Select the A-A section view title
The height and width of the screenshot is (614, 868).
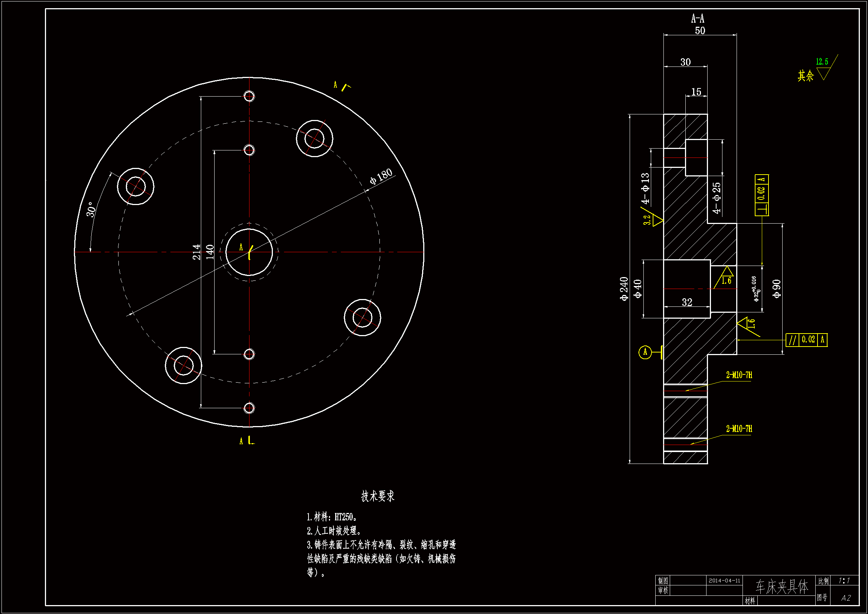pos(698,18)
